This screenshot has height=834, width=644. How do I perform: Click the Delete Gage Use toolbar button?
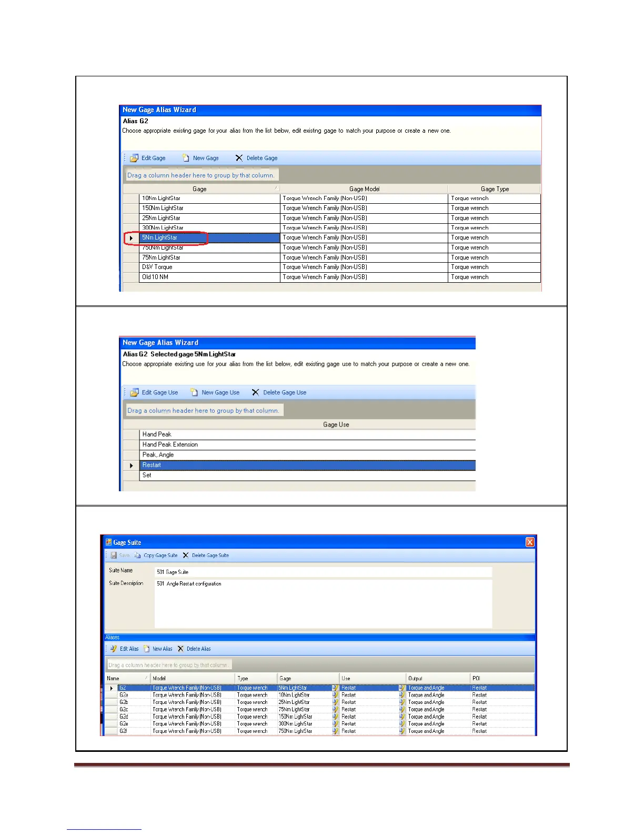pyautogui.click(x=279, y=392)
